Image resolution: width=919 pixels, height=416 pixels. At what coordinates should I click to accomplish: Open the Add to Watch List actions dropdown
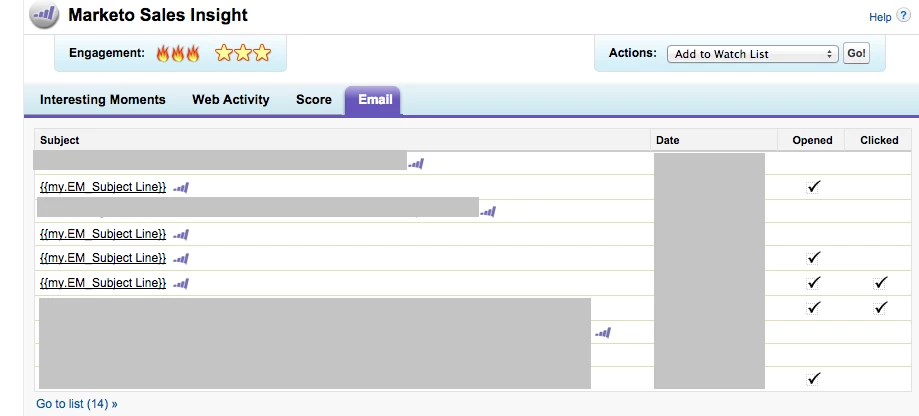[753, 54]
